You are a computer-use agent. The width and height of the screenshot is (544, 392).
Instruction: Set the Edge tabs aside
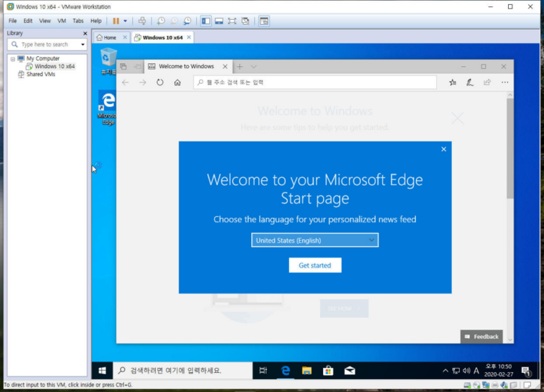click(137, 66)
